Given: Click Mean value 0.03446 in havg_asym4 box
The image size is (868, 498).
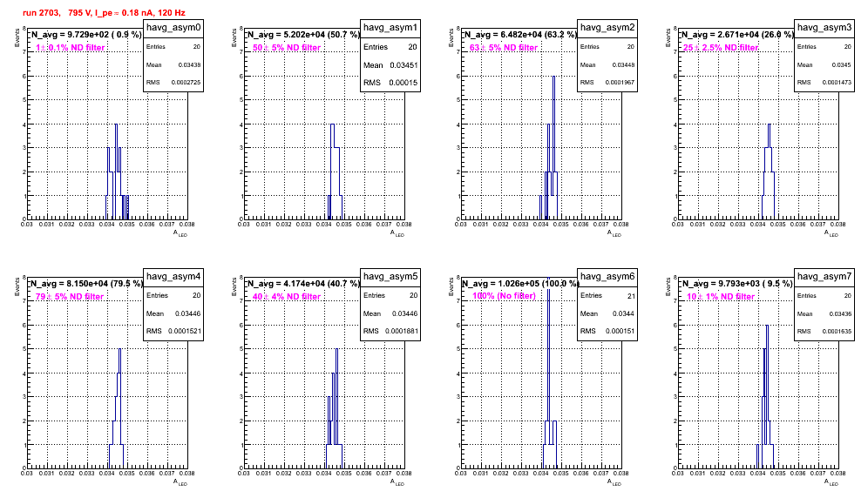Looking at the screenshot, I should pyautogui.click(x=187, y=313).
